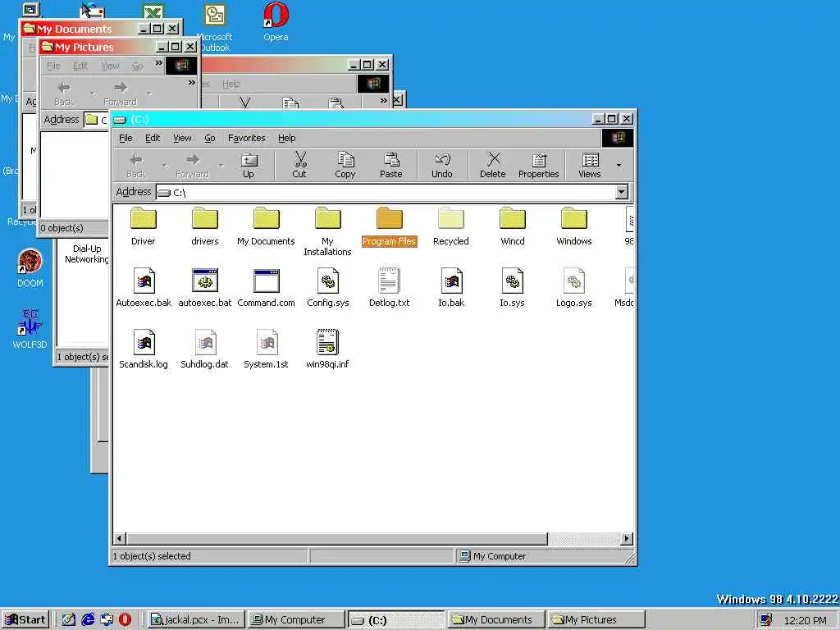
Task: Switch to My Documents taskbar button
Action: point(496,620)
